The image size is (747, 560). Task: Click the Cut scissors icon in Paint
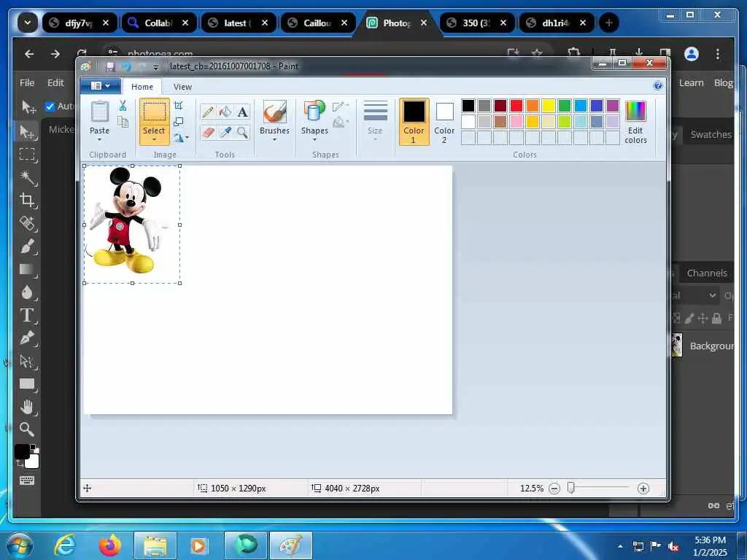pos(123,106)
